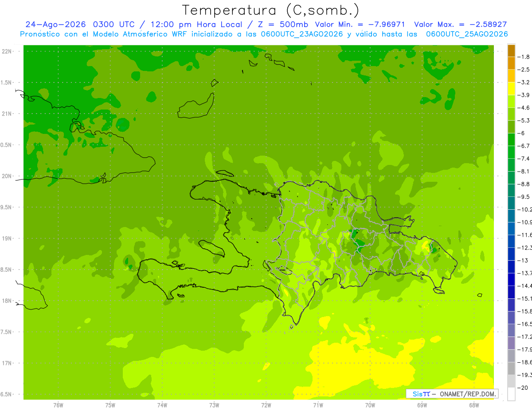Click the "-9.5" legend value
This screenshot has height=411, width=532.
524,196
